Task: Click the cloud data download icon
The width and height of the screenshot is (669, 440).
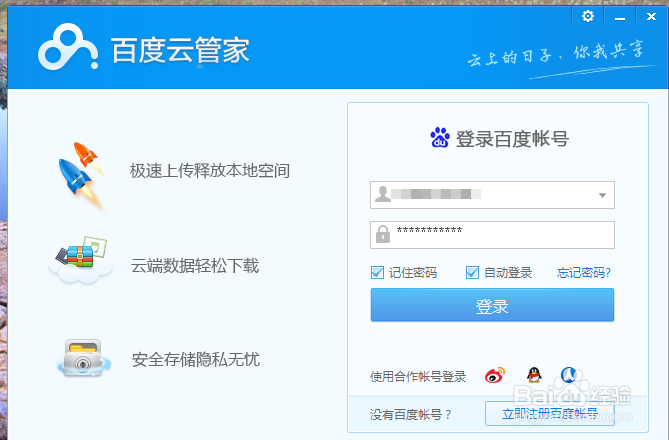Action: (81, 260)
